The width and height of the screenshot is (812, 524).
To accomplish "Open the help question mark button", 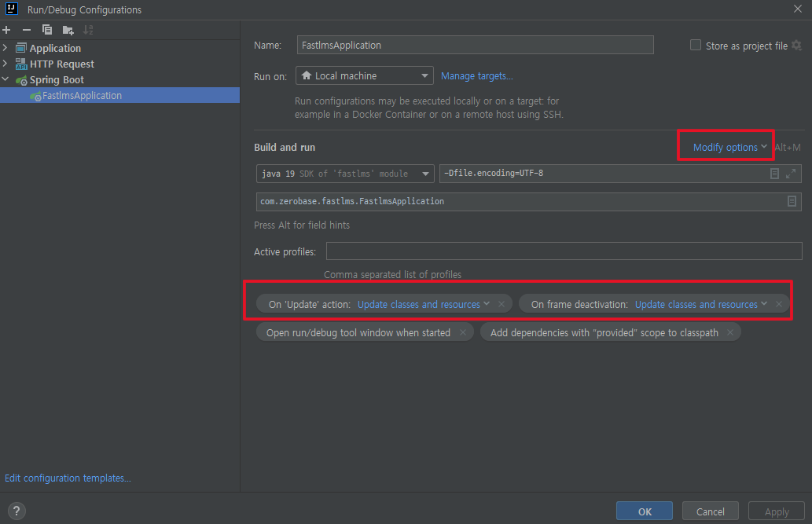I will coord(17,511).
